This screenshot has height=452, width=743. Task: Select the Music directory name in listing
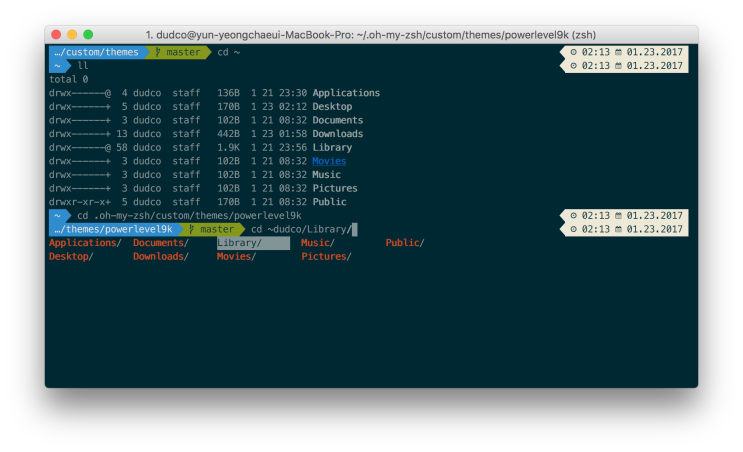pos(326,175)
